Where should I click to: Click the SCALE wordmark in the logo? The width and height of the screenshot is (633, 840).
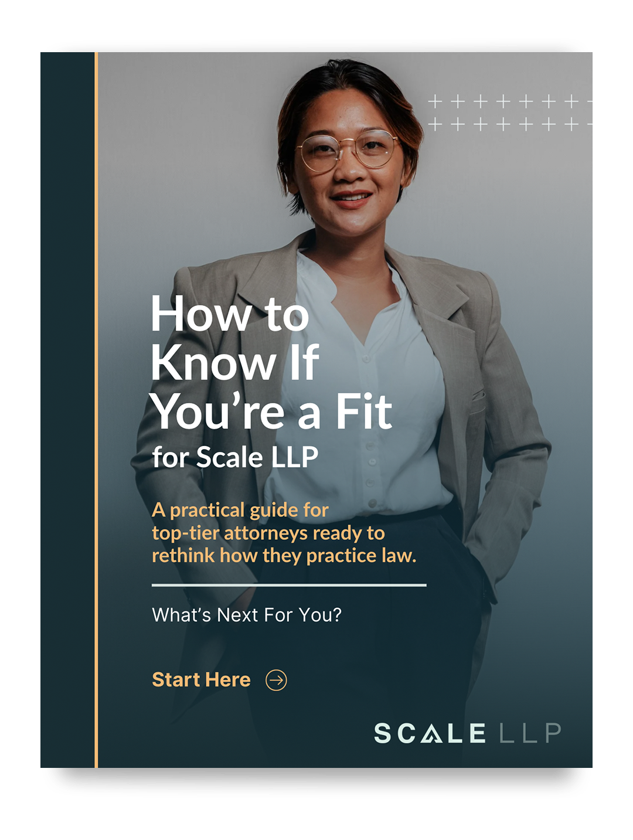pyautogui.click(x=430, y=733)
